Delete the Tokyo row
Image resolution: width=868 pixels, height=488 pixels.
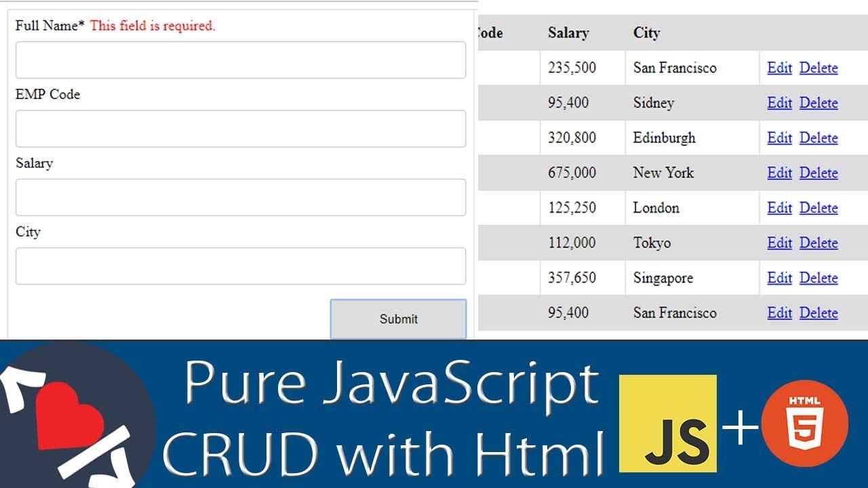tap(818, 243)
